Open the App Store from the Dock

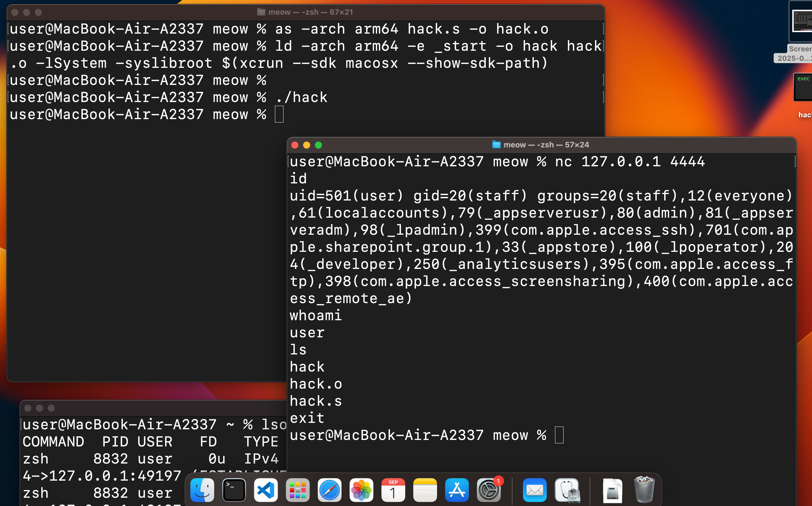click(457, 490)
